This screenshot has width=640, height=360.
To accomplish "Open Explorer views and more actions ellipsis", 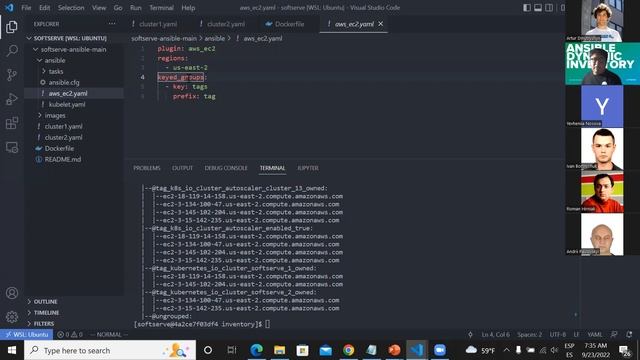I will pos(112,24).
